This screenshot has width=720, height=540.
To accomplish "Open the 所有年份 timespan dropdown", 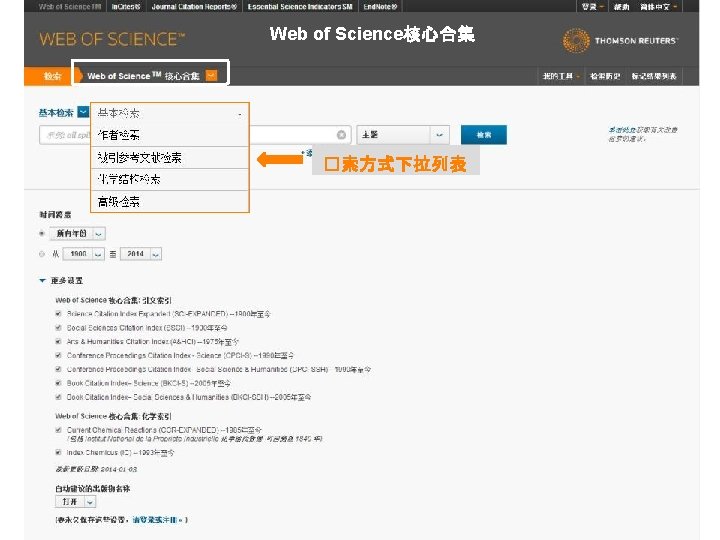I will pos(78,234).
